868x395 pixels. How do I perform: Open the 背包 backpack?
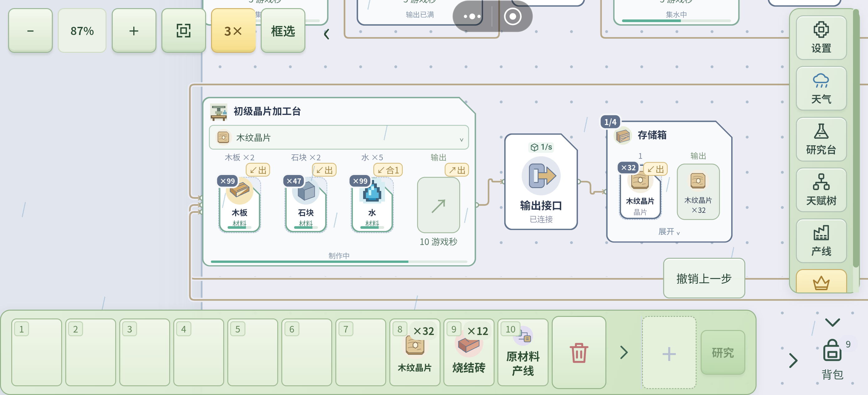click(832, 360)
